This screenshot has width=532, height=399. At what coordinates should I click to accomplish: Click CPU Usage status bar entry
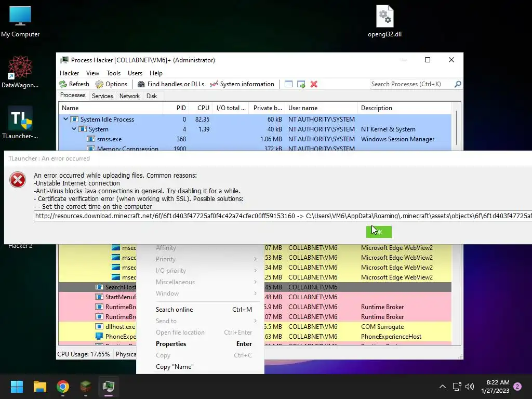pyautogui.click(x=84, y=354)
